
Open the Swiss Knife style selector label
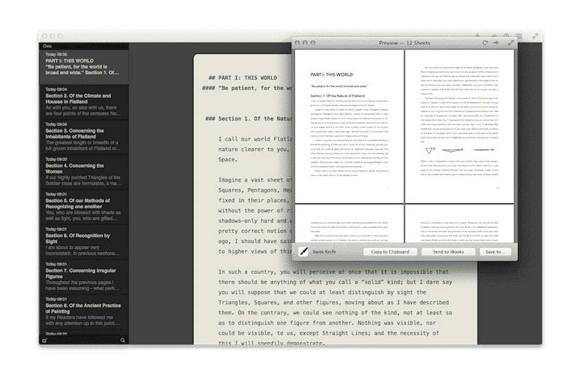tap(324, 252)
